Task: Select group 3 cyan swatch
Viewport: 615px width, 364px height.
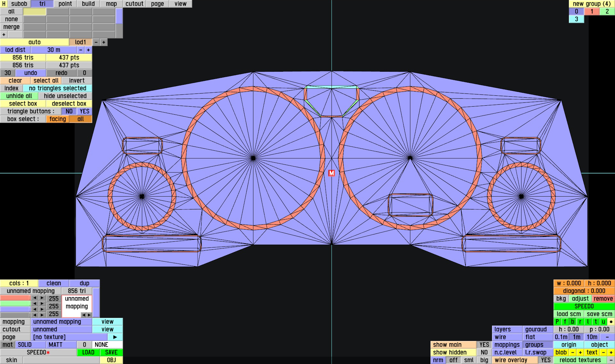Action: [576, 19]
